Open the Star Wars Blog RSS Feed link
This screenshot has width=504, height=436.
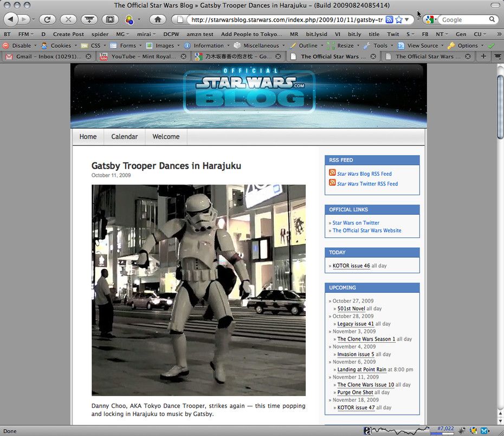(364, 174)
